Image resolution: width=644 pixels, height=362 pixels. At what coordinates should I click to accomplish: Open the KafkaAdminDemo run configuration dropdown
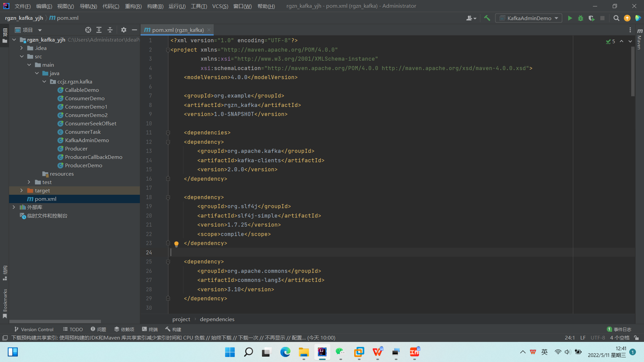(x=529, y=18)
